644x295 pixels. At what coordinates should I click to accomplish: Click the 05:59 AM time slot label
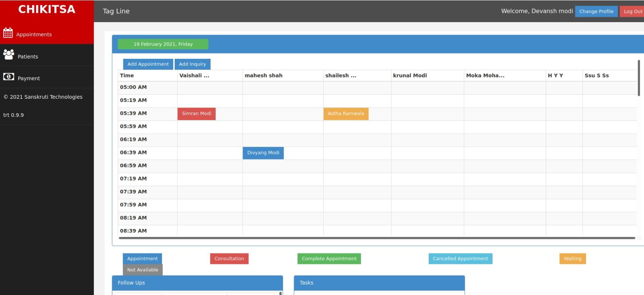click(x=133, y=126)
